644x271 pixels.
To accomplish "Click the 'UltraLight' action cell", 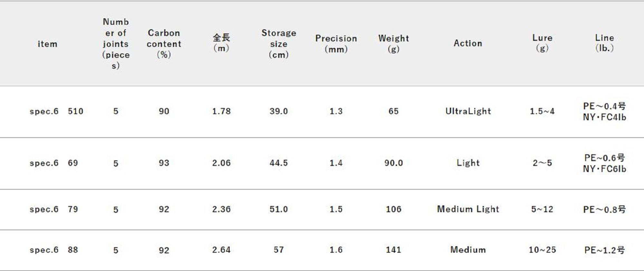I will [468, 111].
